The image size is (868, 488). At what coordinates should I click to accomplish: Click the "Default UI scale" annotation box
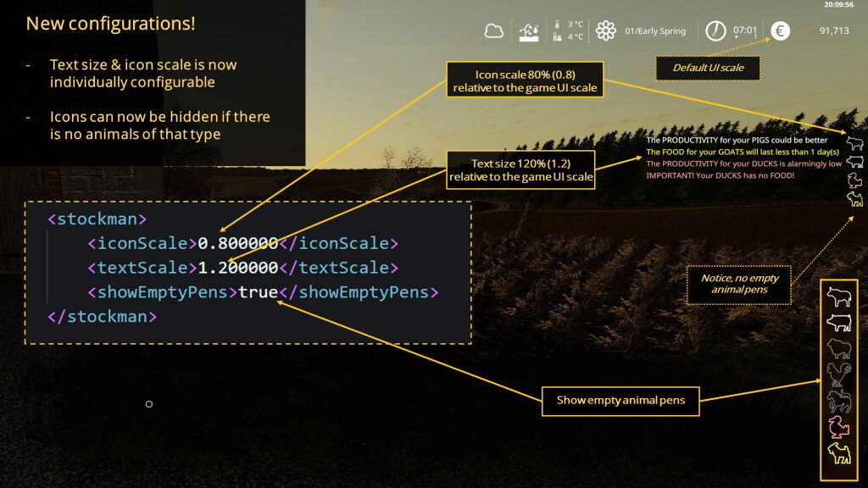[x=708, y=68]
